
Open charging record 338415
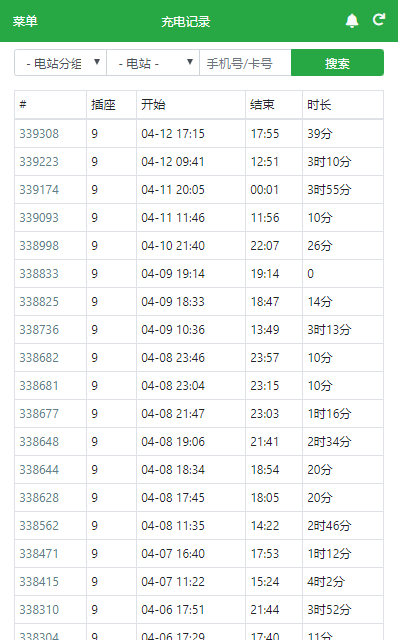coord(39,582)
